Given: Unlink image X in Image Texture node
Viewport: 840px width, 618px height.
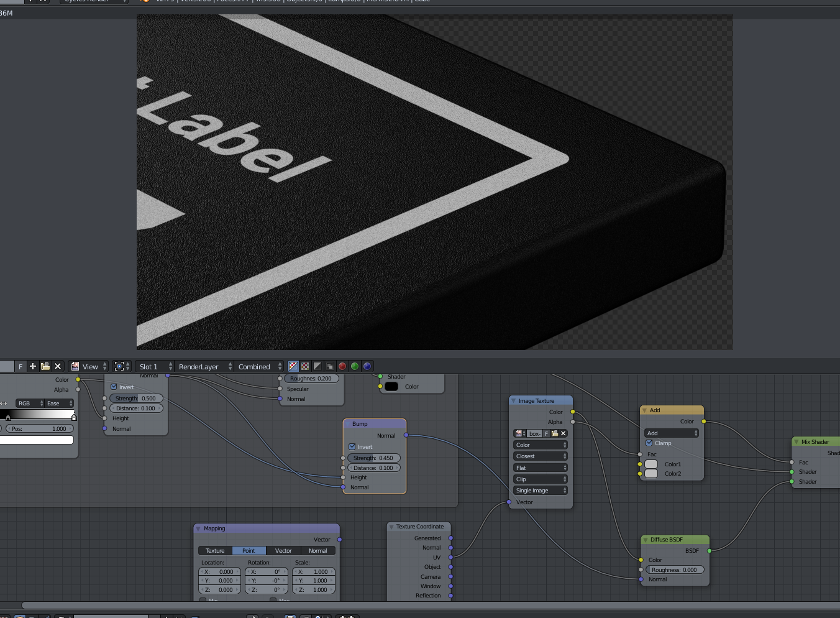Looking at the screenshot, I should coord(564,433).
